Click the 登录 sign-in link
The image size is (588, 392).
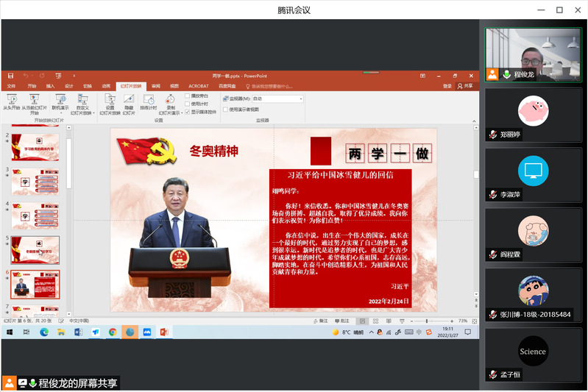coord(447,86)
